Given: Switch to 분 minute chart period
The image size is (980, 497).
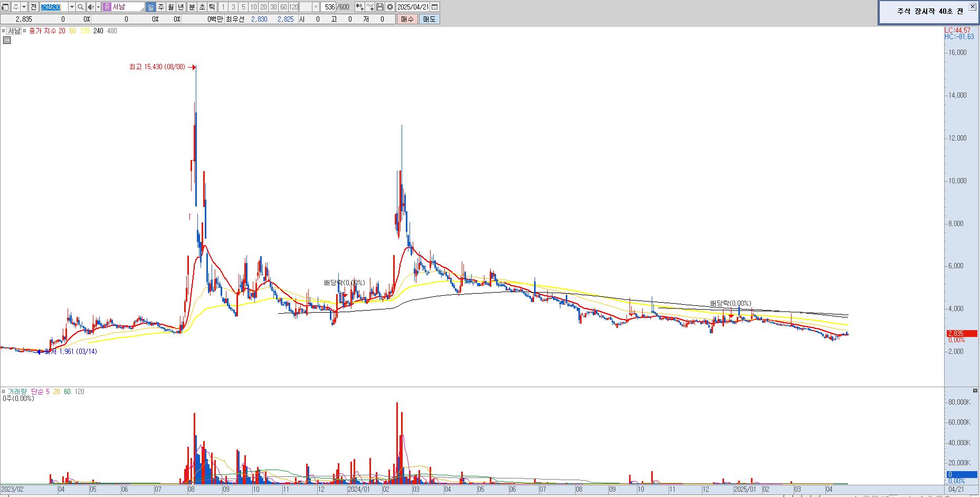Looking at the screenshot, I should [192, 7].
